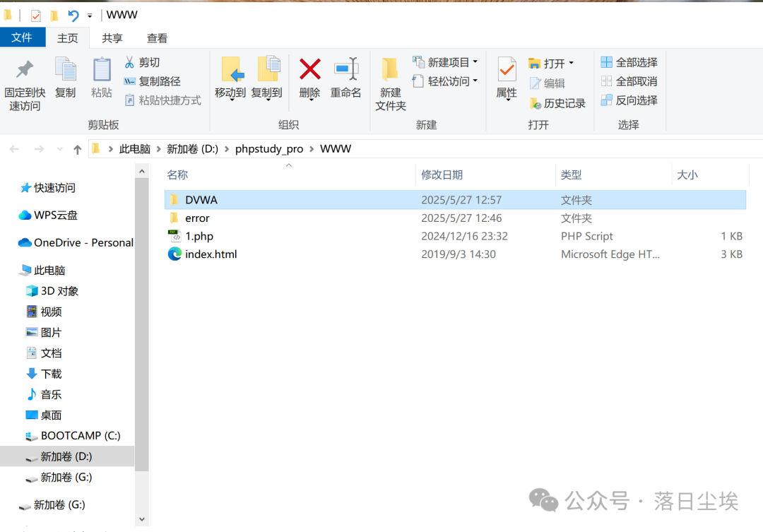Click Select all (全部选择)

tap(629, 62)
